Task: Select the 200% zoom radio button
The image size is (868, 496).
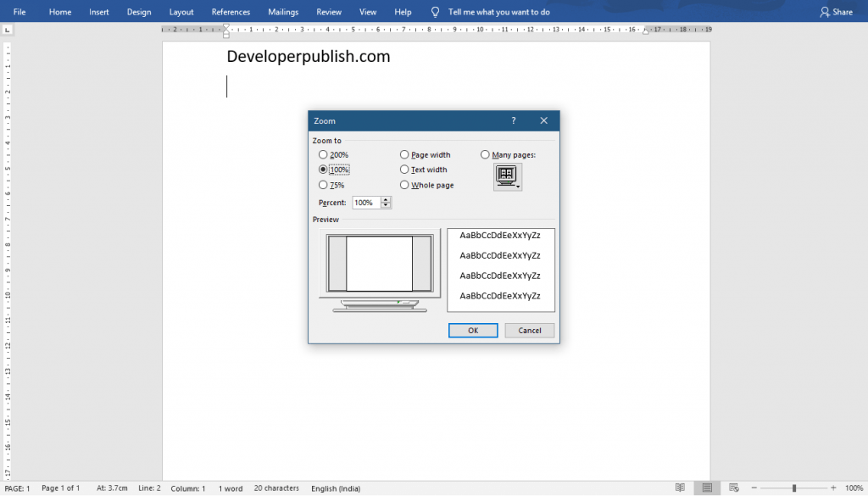Action: [x=322, y=154]
